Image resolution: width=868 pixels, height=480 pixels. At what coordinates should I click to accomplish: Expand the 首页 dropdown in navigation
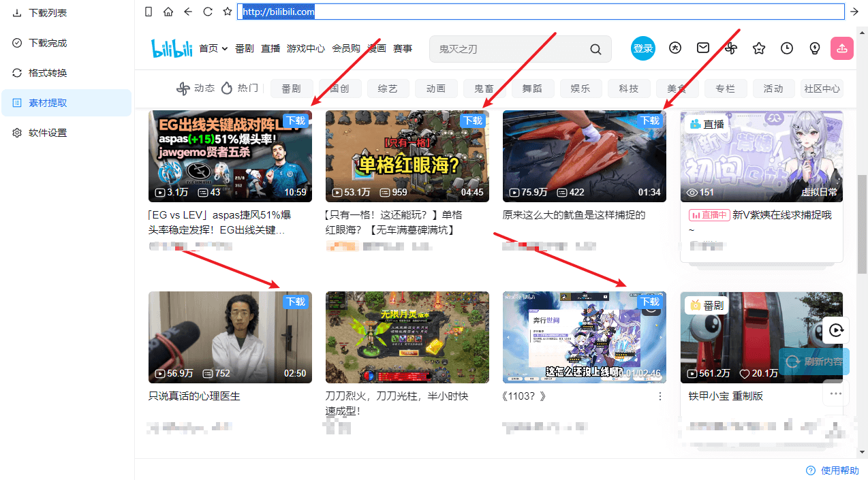coord(213,48)
